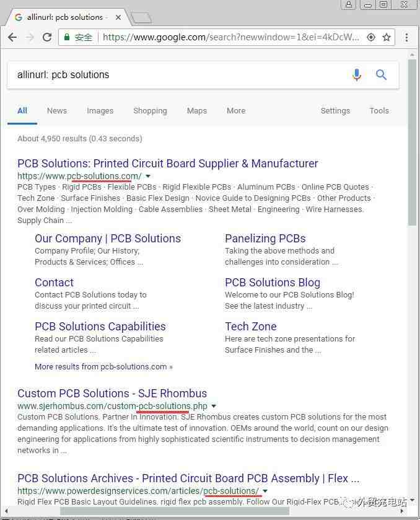Image resolution: width=420 pixels, height=520 pixels.
Task: Switch to the News search tab
Action: 56,110
